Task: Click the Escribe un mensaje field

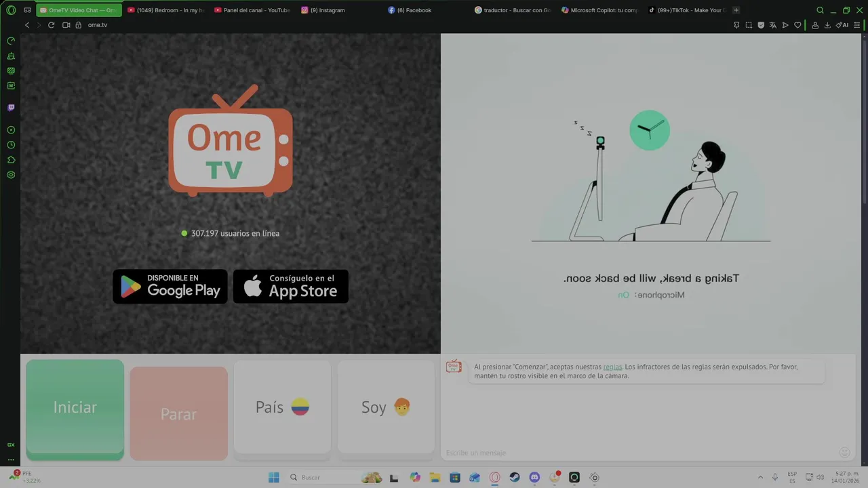Action: coord(637,453)
